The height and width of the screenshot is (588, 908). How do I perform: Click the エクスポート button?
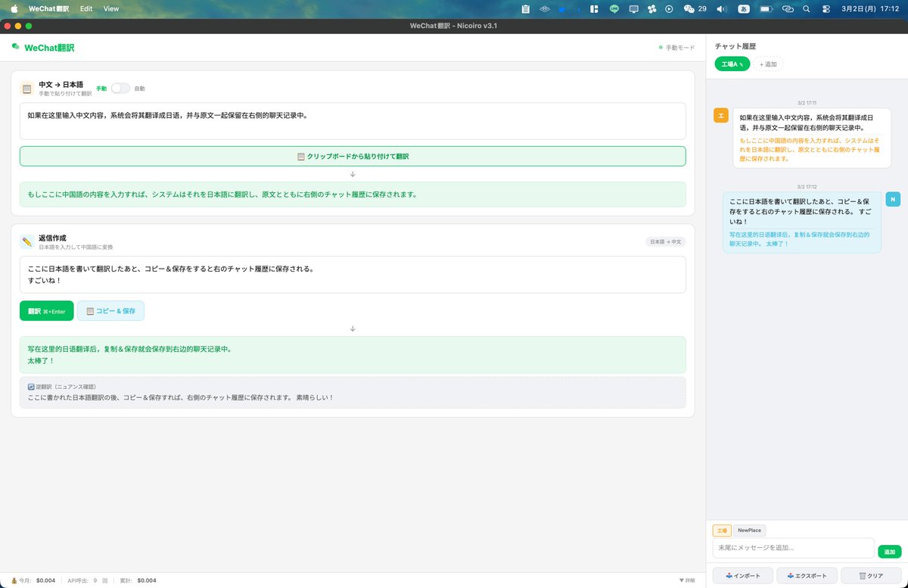tap(807, 576)
